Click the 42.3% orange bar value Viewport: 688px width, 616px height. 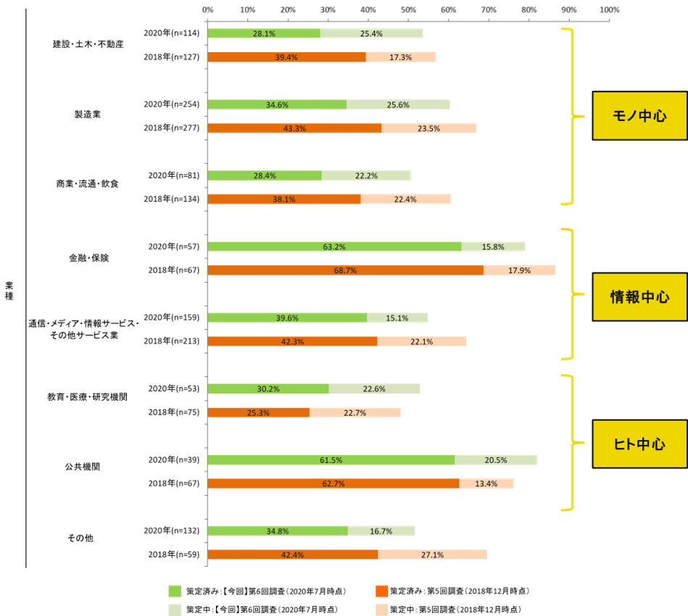pos(293,342)
